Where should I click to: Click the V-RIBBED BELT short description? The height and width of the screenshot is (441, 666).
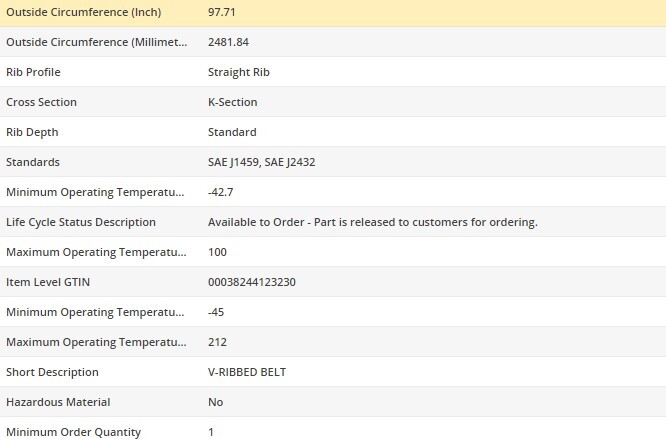(247, 372)
